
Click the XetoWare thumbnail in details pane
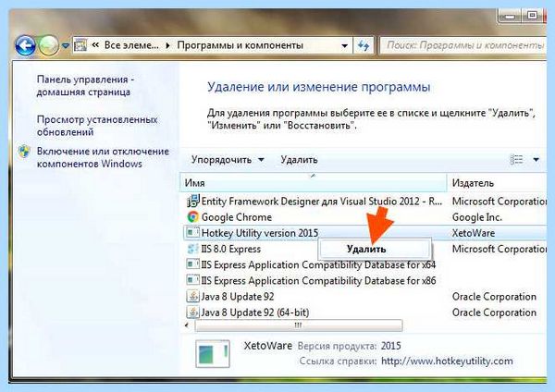[213, 353]
